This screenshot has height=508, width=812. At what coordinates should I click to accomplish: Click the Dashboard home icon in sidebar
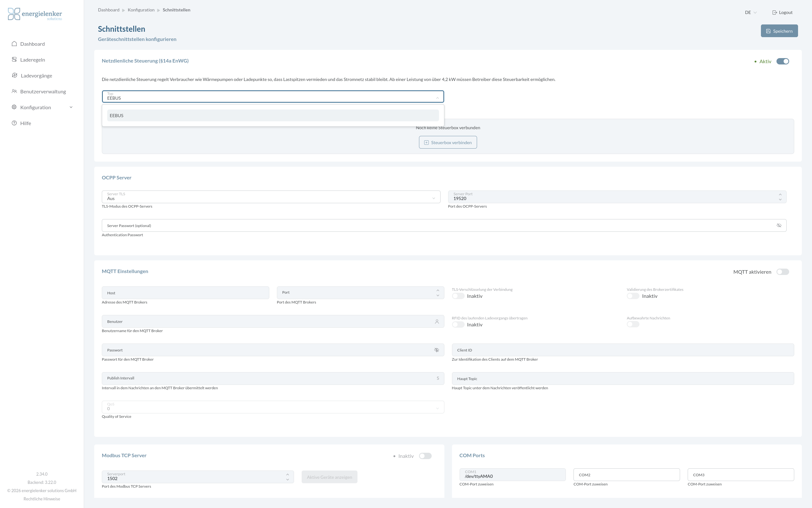coord(14,44)
